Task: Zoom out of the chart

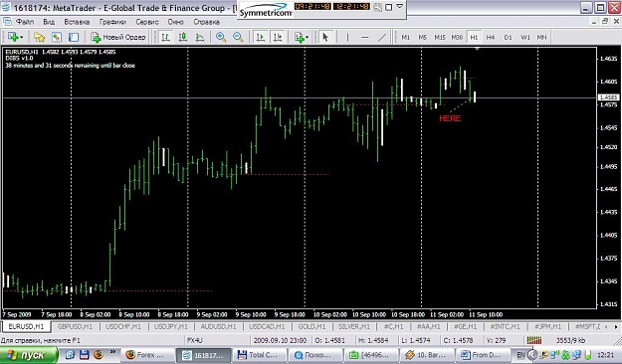Action: (238, 37)
